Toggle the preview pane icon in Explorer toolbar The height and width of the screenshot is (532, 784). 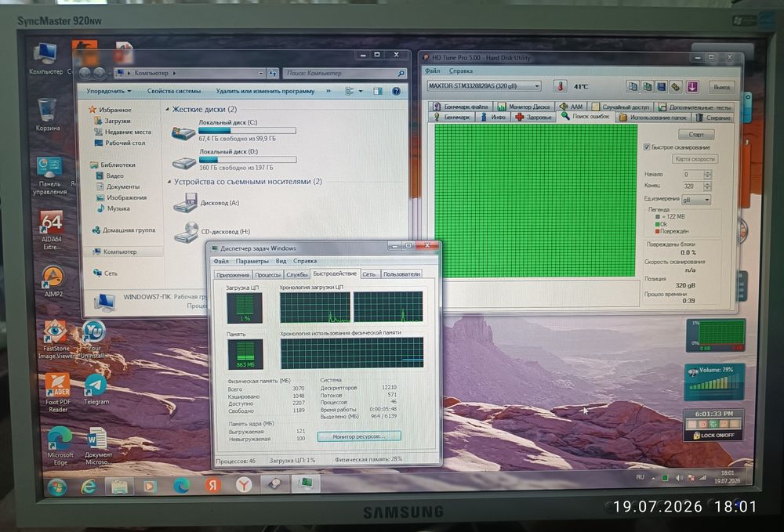pos(378,91)
